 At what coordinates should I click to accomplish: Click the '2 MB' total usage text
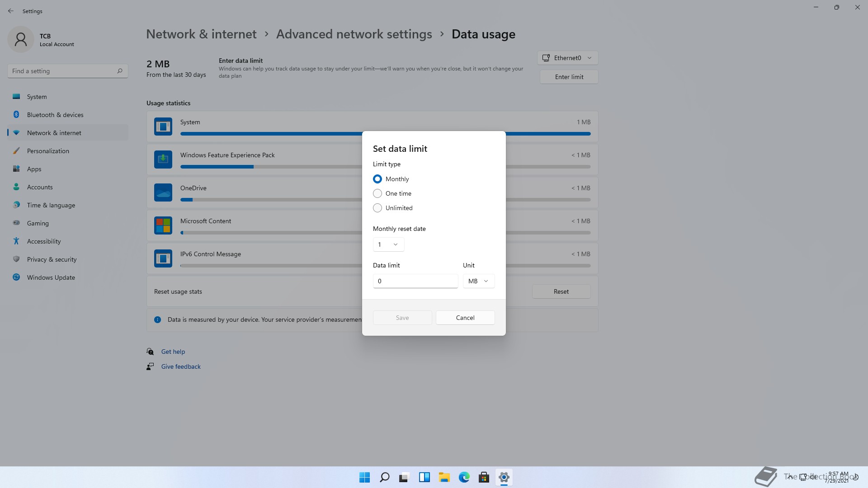click(158, 64)
